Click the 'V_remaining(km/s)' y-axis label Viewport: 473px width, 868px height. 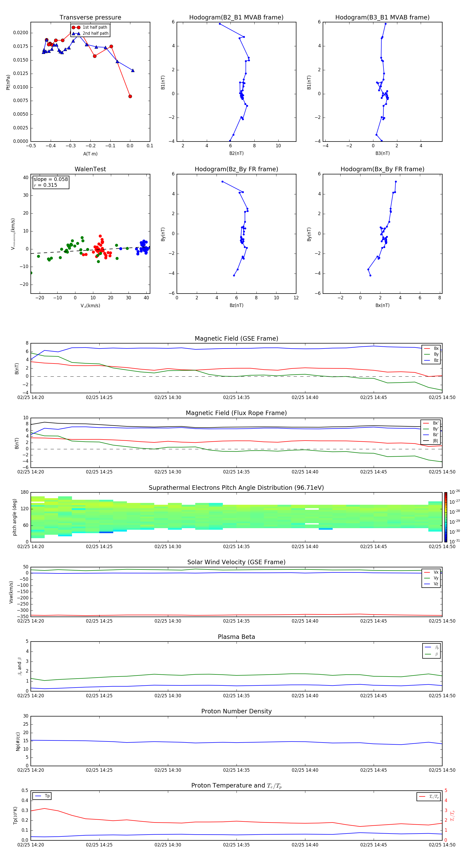pyautogui.click(x=13, y=234)
